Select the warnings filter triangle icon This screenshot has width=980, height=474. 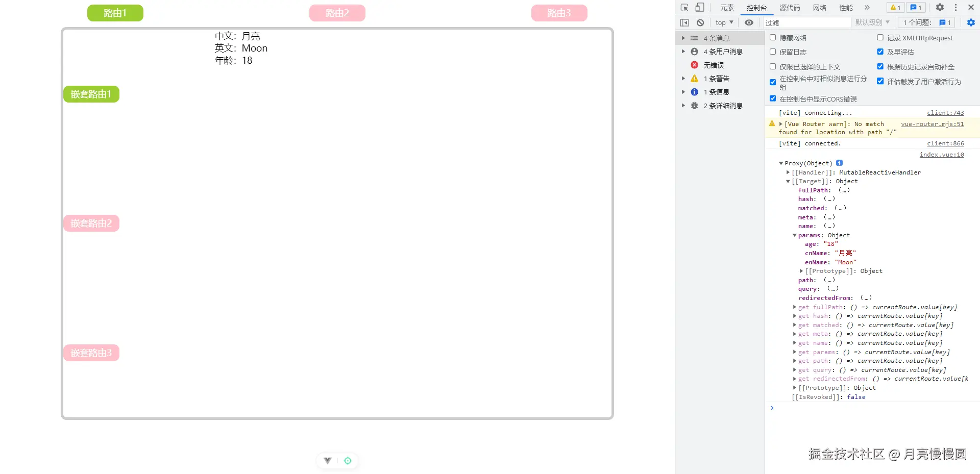pyautogui.click(x=694, y=79)
